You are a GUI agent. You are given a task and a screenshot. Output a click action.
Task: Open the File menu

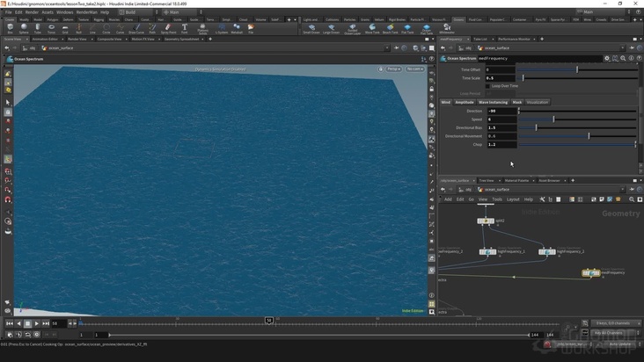pyautogui.click(x=8, y=12)
